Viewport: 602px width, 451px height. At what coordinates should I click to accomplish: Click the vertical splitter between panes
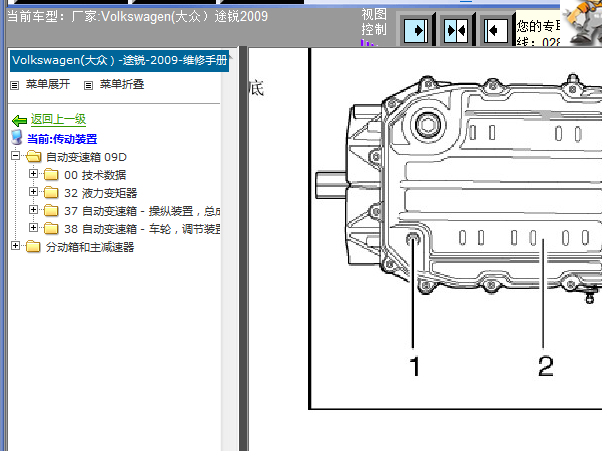(x=243, y=249)
